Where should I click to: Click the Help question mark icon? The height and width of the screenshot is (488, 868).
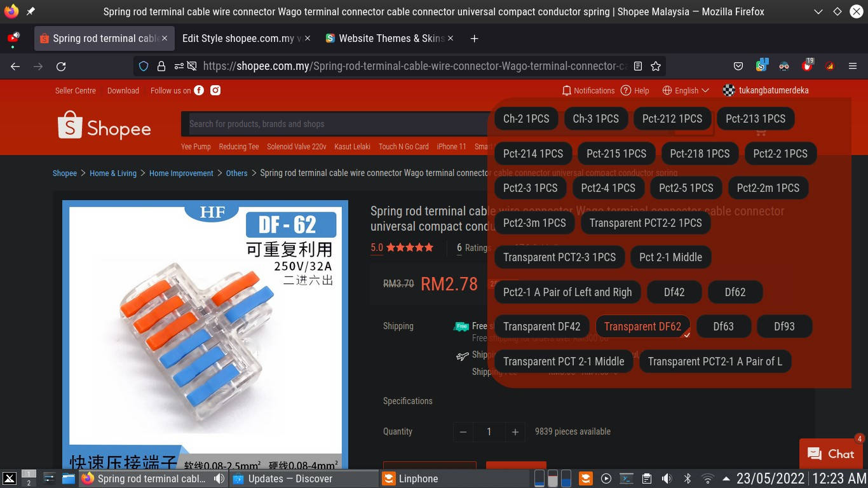(x=626, y=90)
